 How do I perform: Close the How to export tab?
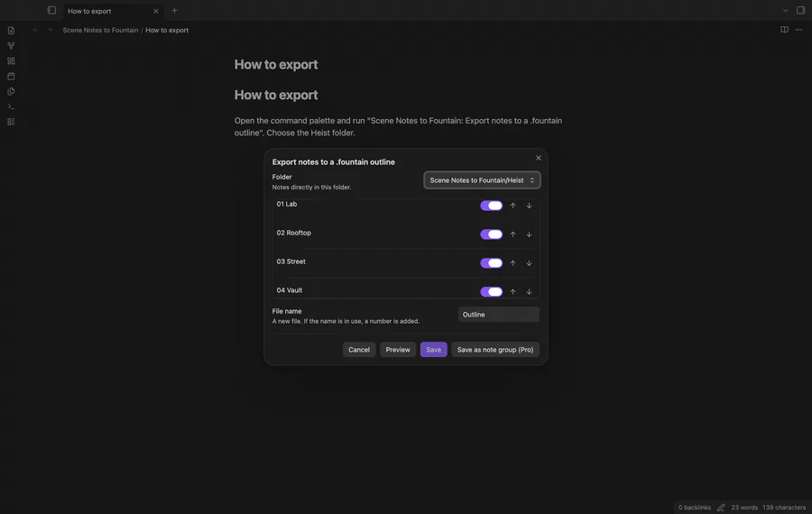156,11
